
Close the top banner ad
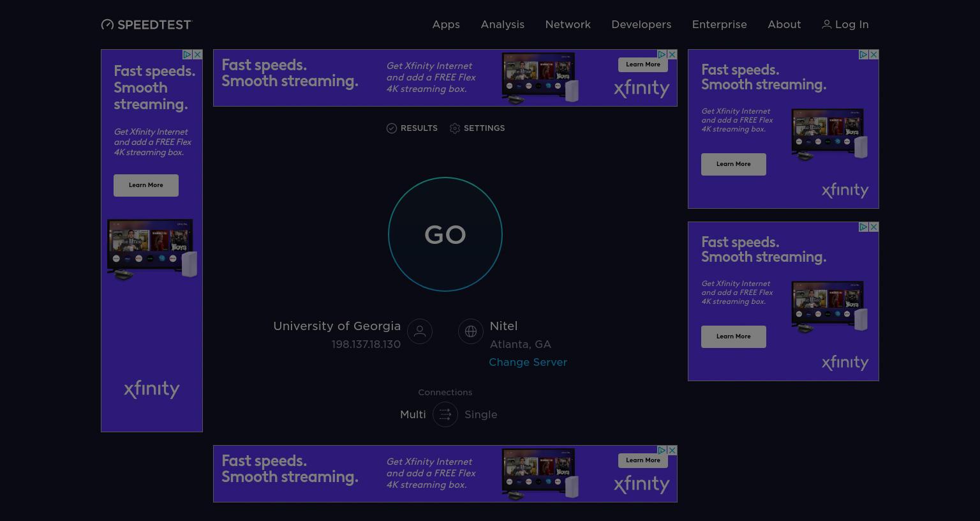pos(672,55)
